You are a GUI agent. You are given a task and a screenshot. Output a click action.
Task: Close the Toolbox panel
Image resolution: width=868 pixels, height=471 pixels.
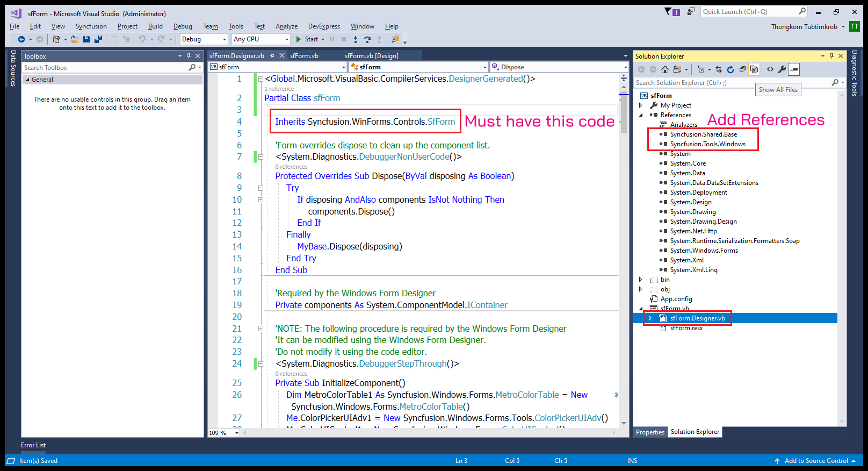(198, 56)
